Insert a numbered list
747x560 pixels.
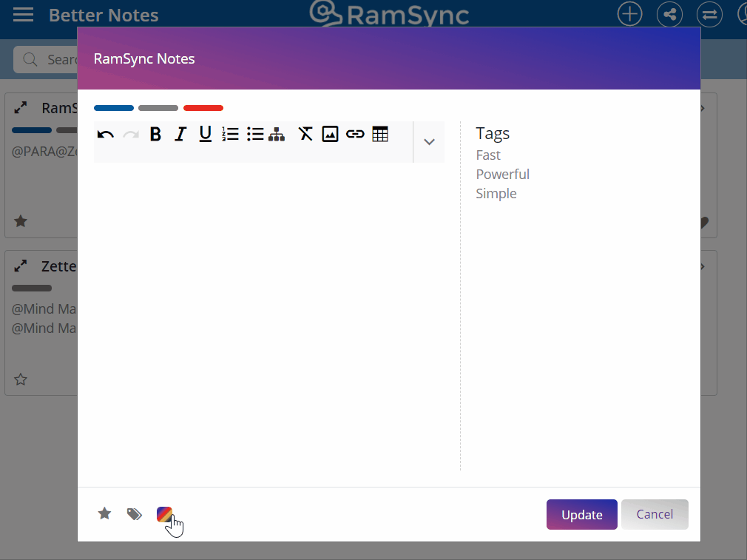click(230, 135)
